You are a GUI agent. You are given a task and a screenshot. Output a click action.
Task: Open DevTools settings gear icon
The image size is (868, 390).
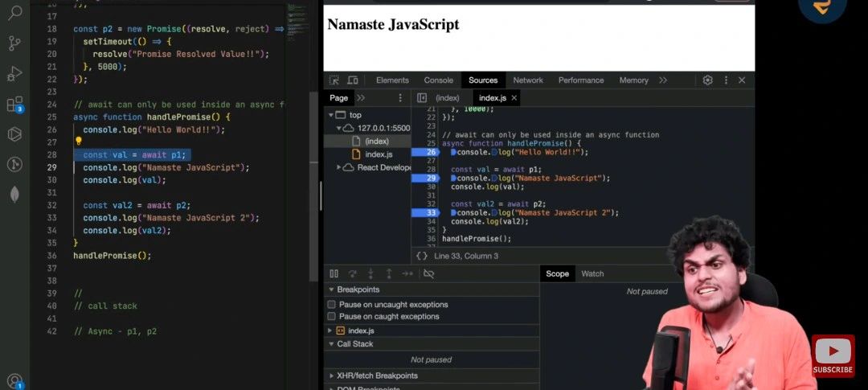pos(707,80)
